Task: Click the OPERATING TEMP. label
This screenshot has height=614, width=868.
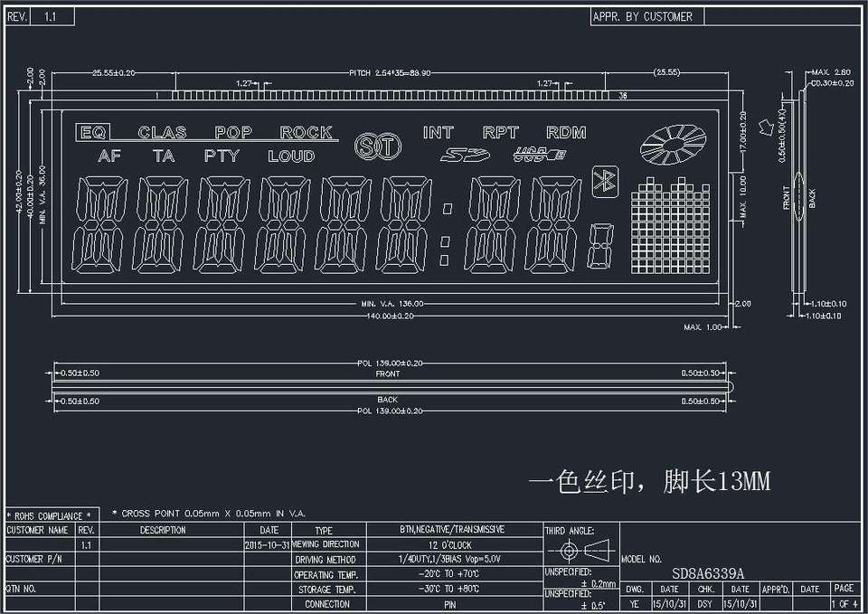Action: [326, 575]
